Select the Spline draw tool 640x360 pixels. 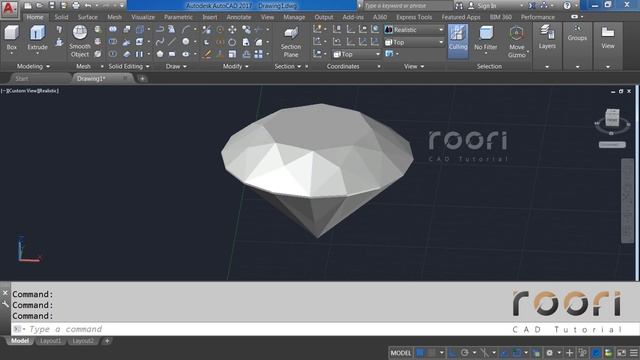160,42
